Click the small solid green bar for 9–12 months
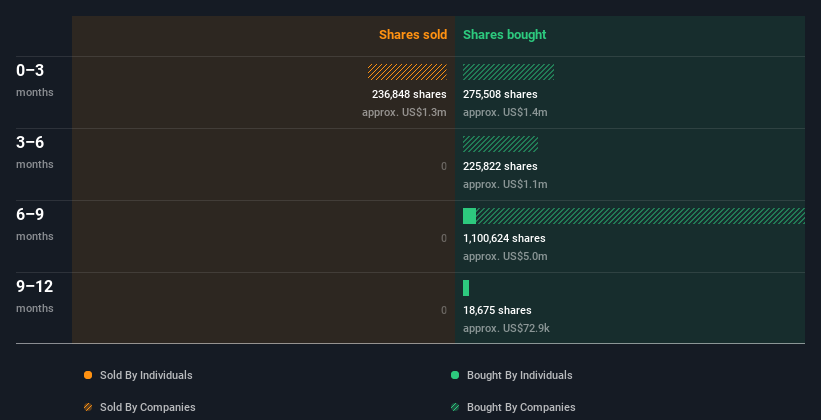 [466, 288]
